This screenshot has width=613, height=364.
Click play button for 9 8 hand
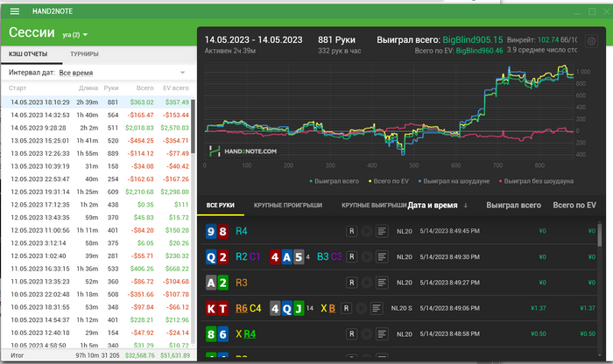tap(366, 231)
